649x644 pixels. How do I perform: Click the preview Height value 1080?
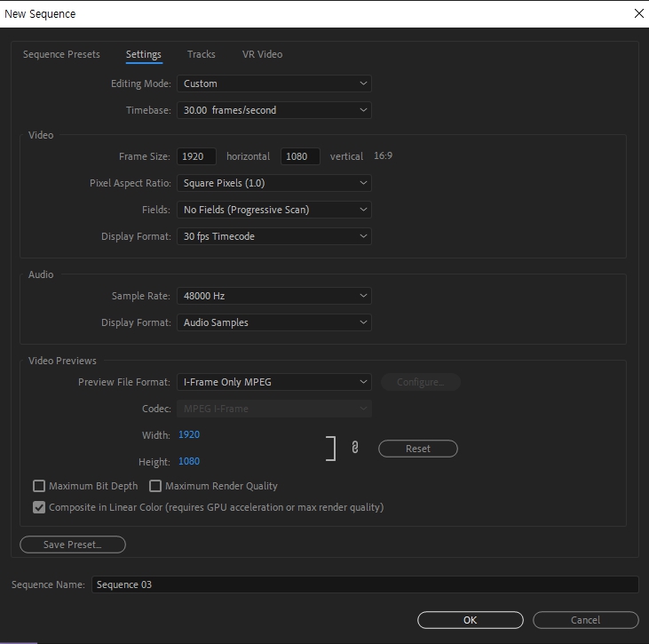click(x=189, y=461)
